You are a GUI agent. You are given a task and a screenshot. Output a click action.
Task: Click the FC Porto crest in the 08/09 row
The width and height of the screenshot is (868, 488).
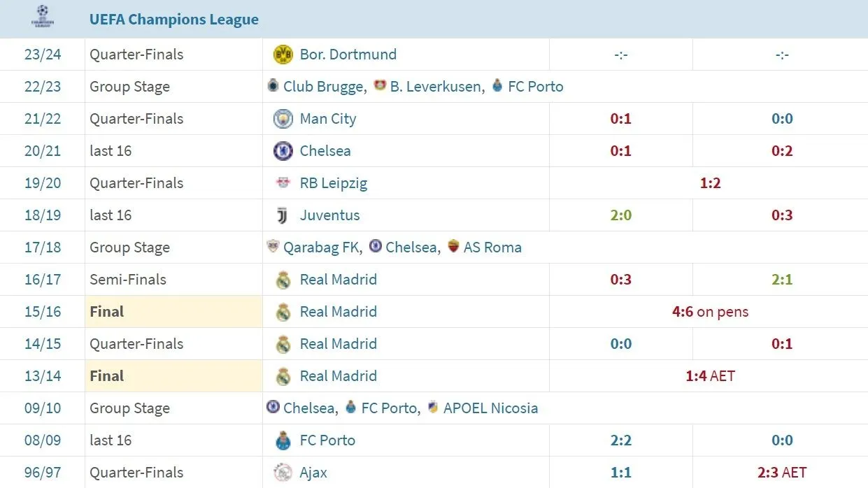[x=283, y=440]
